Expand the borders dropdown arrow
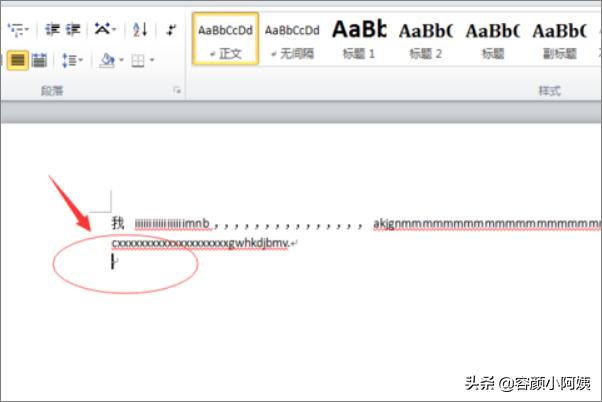Screen dimensions: 602x402 tap(152, 61)
